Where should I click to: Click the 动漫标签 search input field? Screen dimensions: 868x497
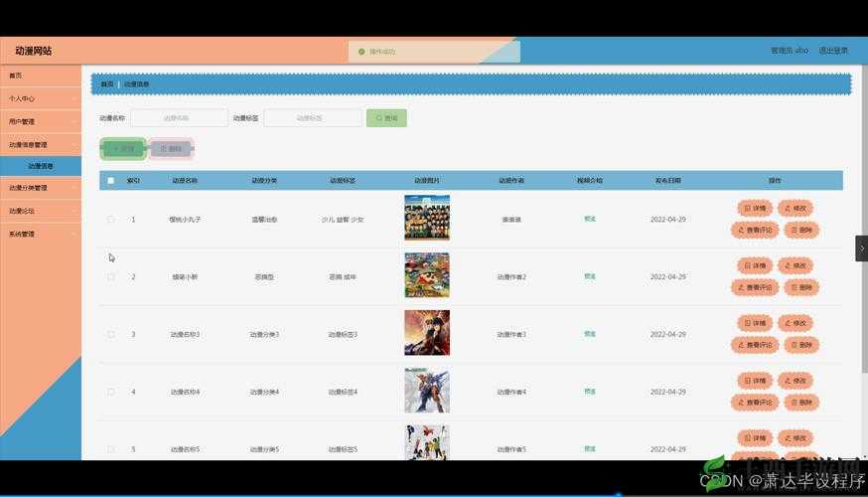pyautogui.click(x=313, y=118)
